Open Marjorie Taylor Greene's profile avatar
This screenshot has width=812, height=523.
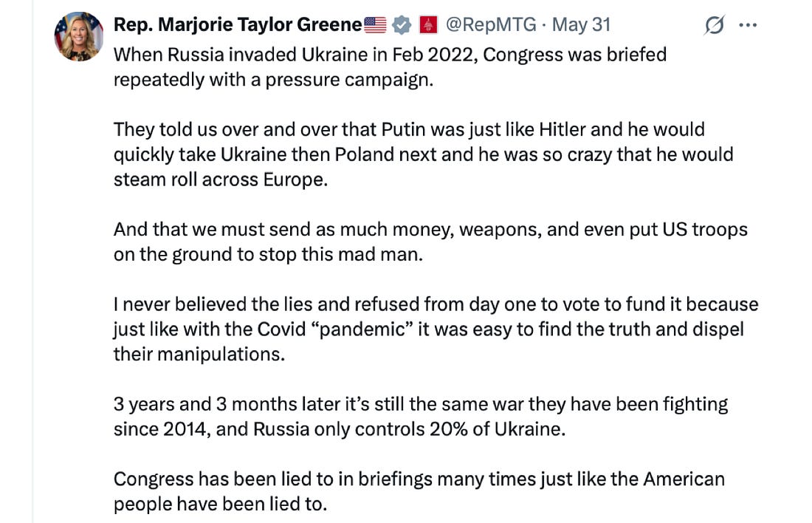point(78,36)
